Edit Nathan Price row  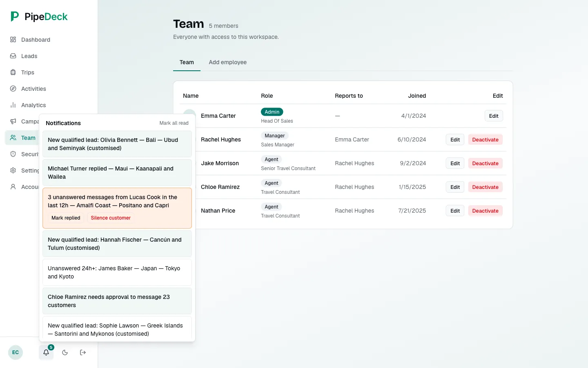(455, 211)
